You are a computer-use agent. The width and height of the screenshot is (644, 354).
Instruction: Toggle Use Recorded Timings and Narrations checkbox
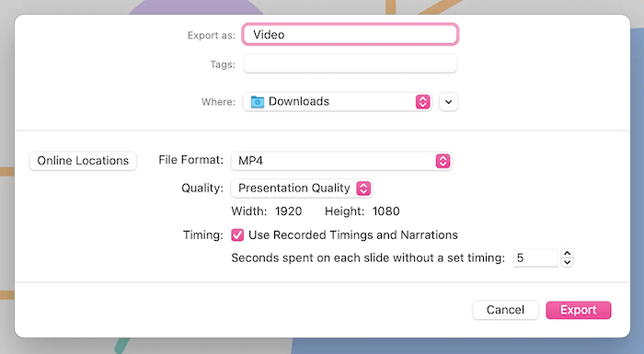(x=237, y=234)
